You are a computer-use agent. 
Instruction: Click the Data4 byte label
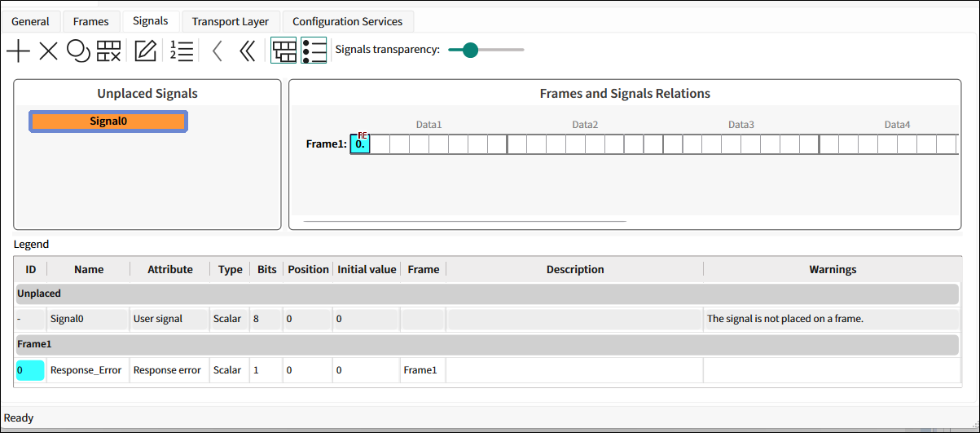pyautogui.click(x=897, y=125)
